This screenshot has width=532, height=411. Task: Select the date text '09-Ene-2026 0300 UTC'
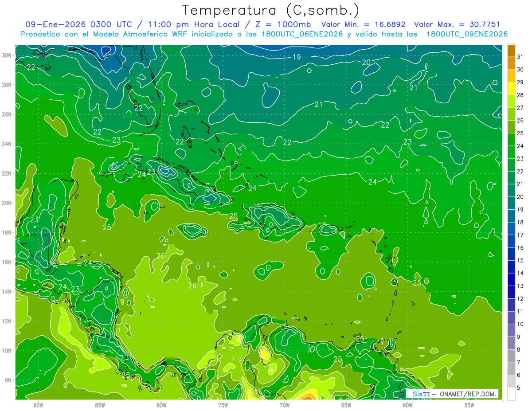[x=79, y=24]
